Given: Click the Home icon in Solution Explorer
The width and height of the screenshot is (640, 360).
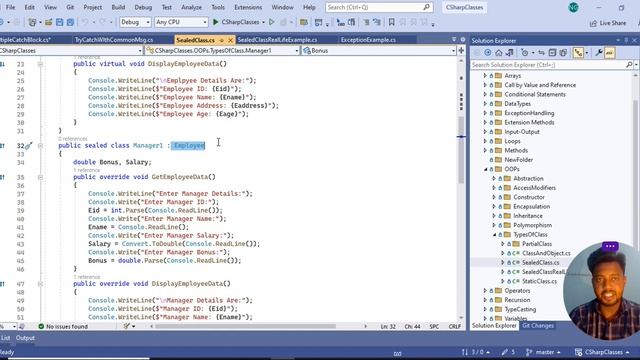Looking at the screenshot, I should pyautogui.click(x=499, y=53).
